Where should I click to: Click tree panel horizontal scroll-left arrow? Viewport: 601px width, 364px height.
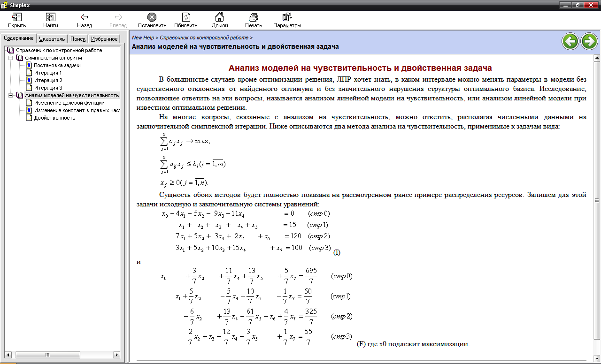tap(7, 355)
